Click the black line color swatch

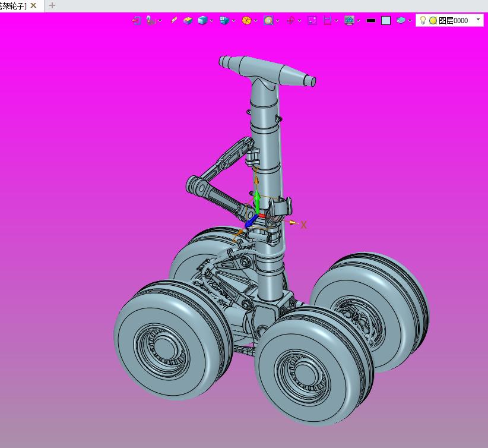[371, 21]
